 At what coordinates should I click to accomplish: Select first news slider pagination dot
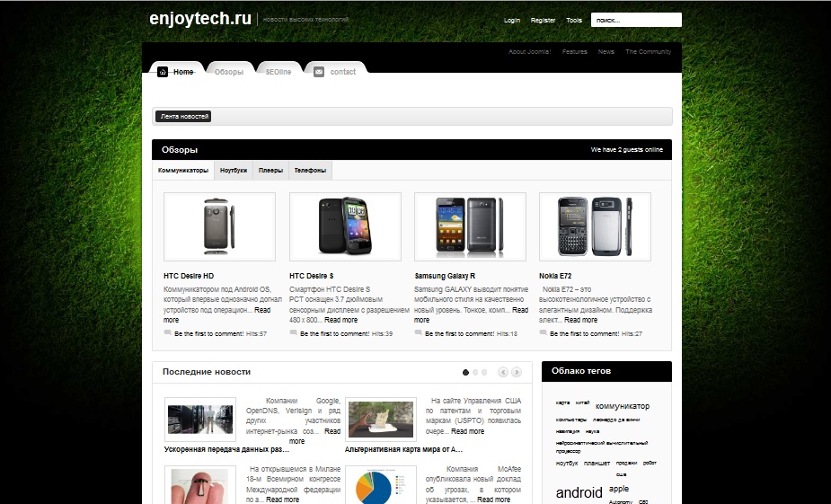coord(466,373)
